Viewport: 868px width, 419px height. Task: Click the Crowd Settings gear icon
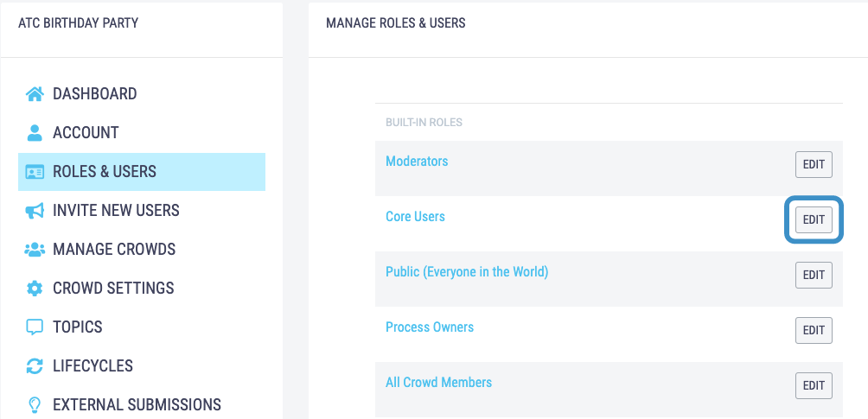[x=35, y=289]
